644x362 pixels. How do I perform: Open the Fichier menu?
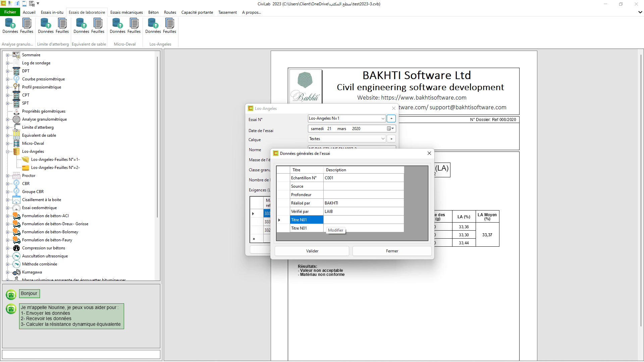(x=10, y=12)
